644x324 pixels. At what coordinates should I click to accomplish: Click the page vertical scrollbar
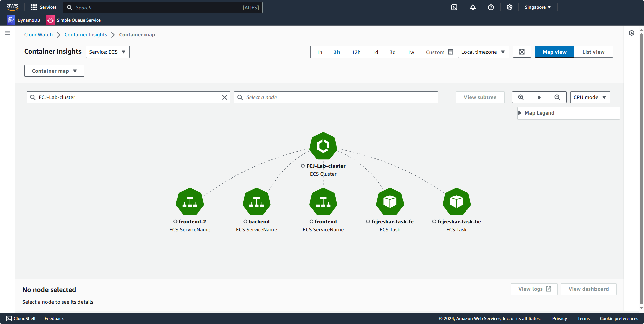click(x=641, y=168)
